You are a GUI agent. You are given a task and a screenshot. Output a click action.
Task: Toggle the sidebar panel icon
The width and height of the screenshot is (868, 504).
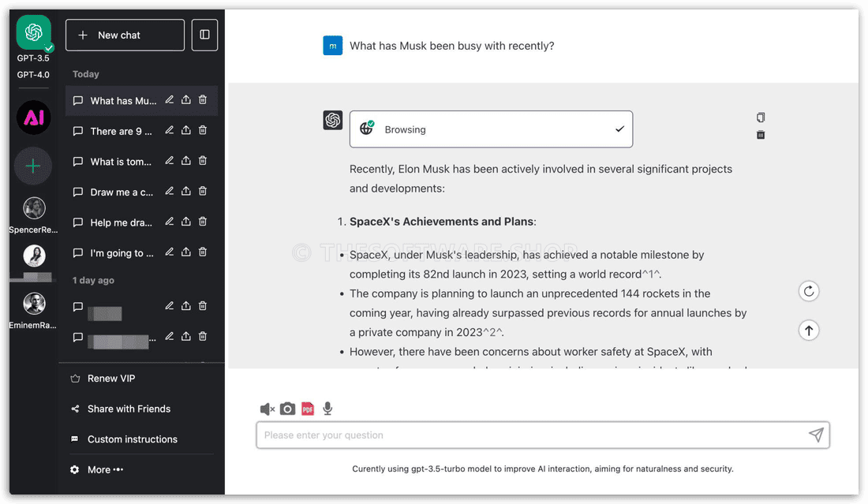[205, 35]
